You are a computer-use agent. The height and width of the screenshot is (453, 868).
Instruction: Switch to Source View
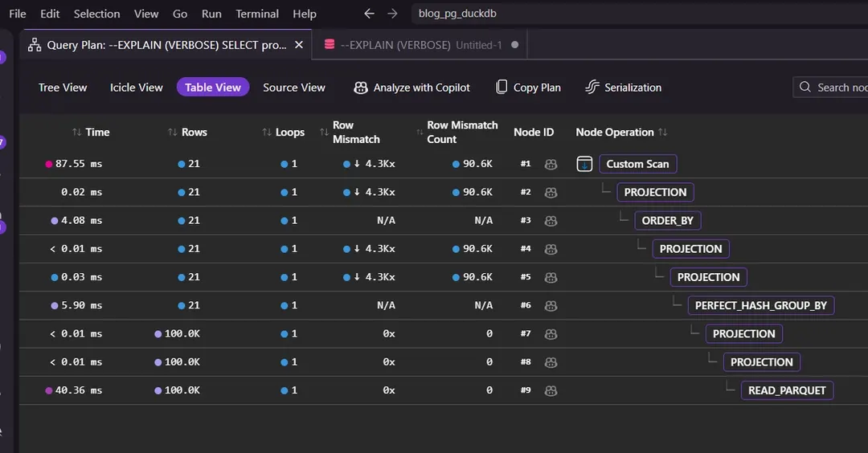[x=294, y=88]
